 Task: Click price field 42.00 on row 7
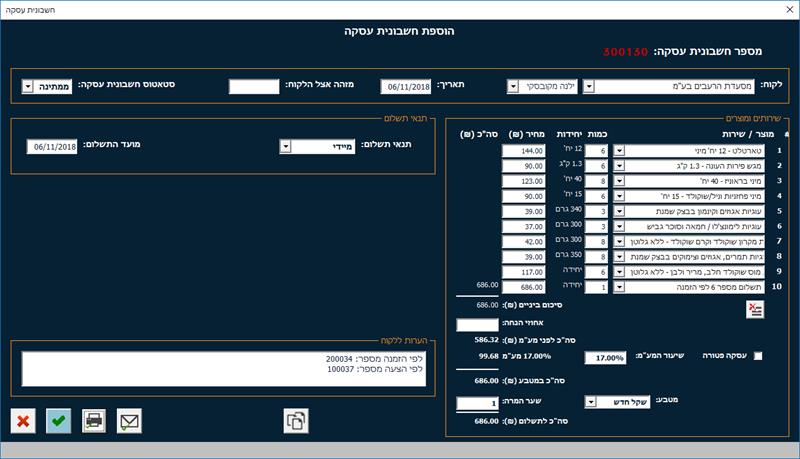523,242
